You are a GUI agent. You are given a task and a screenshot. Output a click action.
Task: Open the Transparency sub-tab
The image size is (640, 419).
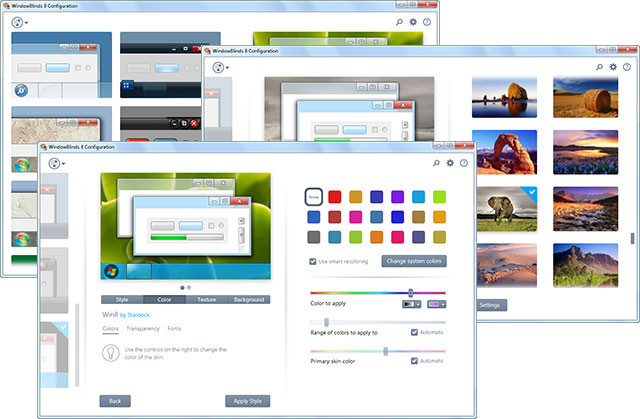coord(143,328)
